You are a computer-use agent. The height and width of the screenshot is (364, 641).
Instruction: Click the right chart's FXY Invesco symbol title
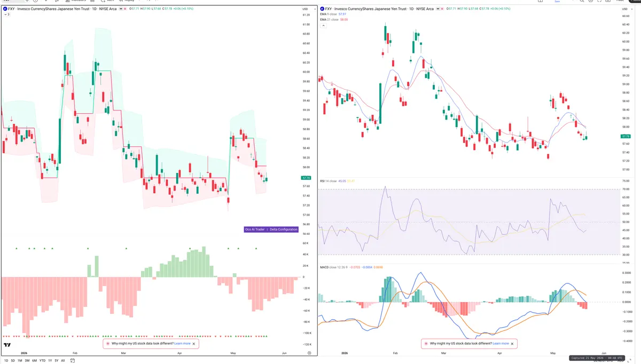[x=379, y=9]
